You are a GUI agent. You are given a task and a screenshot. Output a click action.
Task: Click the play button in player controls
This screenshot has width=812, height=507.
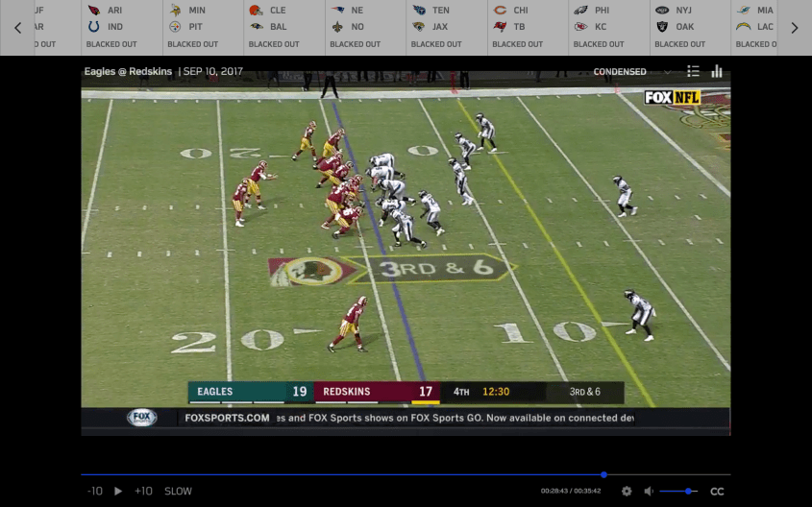pyautogui.click(x=118, y=491)
